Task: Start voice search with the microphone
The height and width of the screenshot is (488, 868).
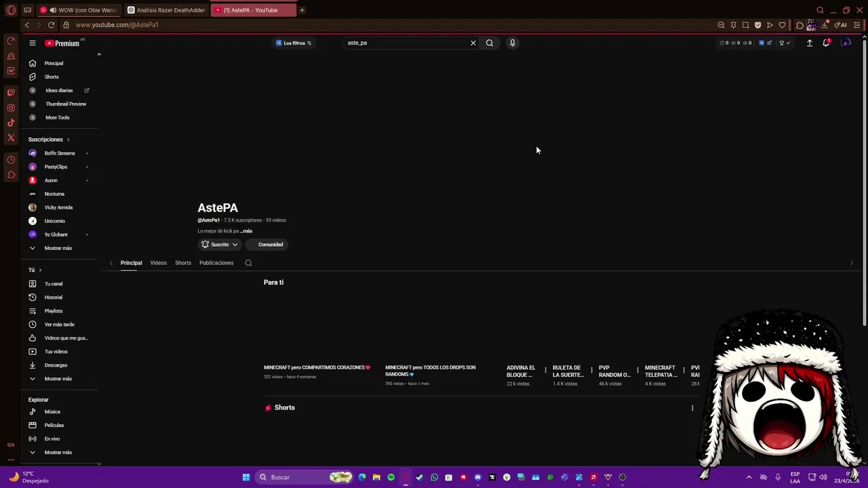Action: coord(513,43)
